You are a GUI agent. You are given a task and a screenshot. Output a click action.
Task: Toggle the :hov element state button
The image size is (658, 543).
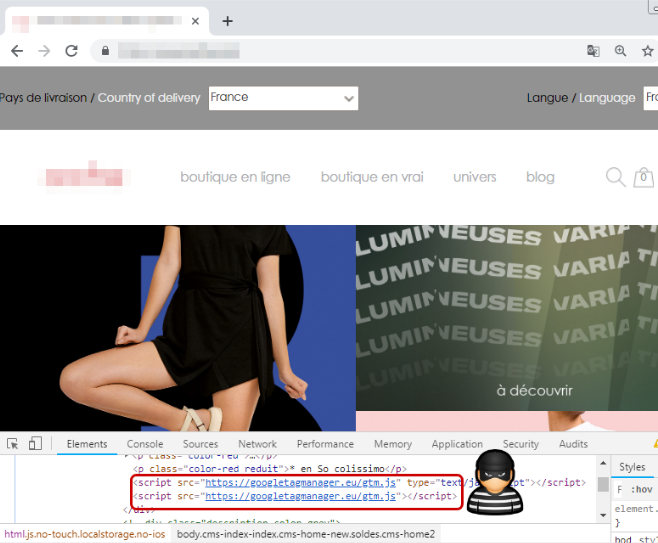tap(642, 489)
